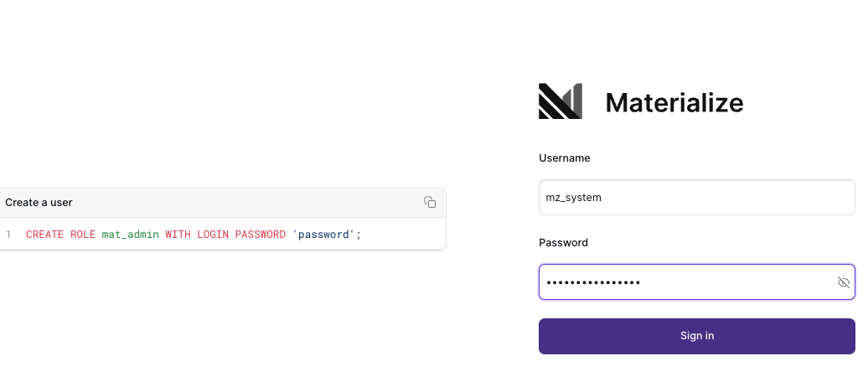Select line number 1 in code block
The height and width of the screenshot is (382, 868).
tap(8, 235)
